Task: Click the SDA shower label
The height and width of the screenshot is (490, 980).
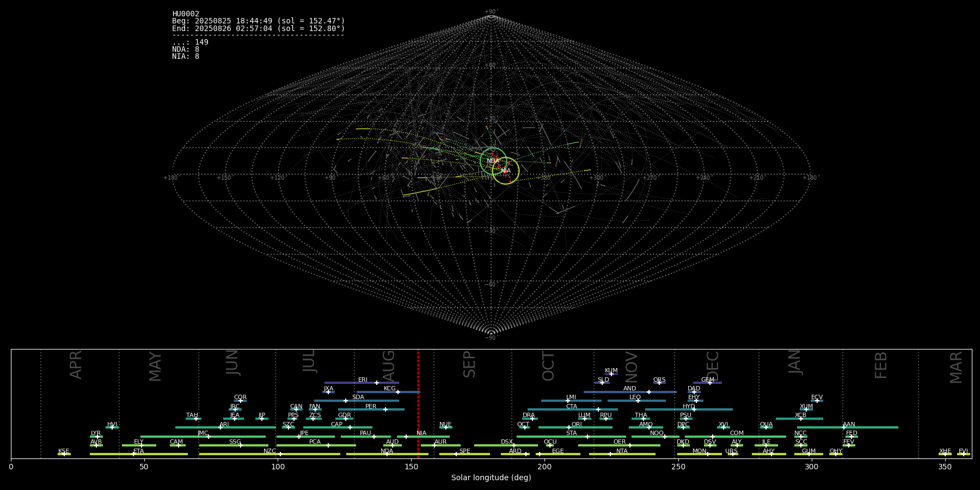Action: click(358, 397)
